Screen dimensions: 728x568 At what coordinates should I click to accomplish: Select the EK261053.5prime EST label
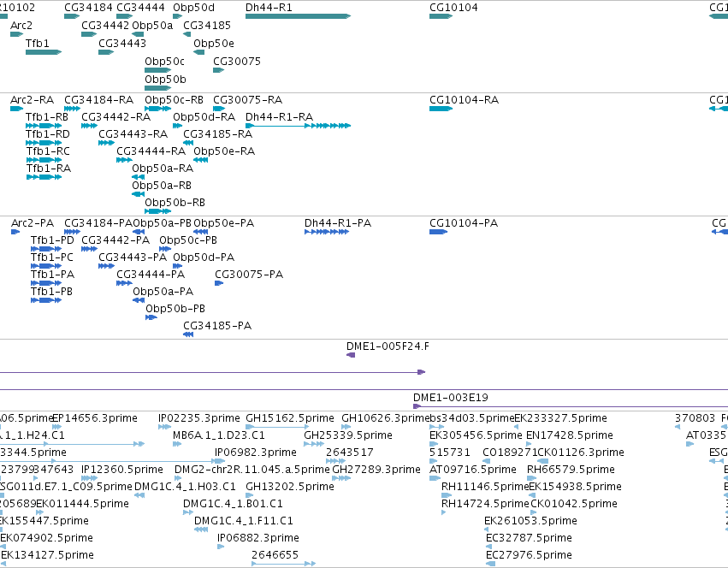(x=530, y=521)
